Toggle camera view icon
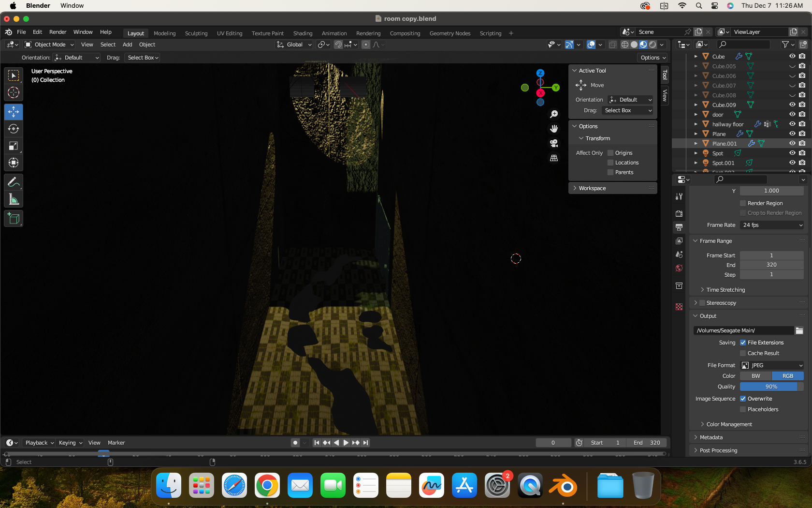 point(554,143)
